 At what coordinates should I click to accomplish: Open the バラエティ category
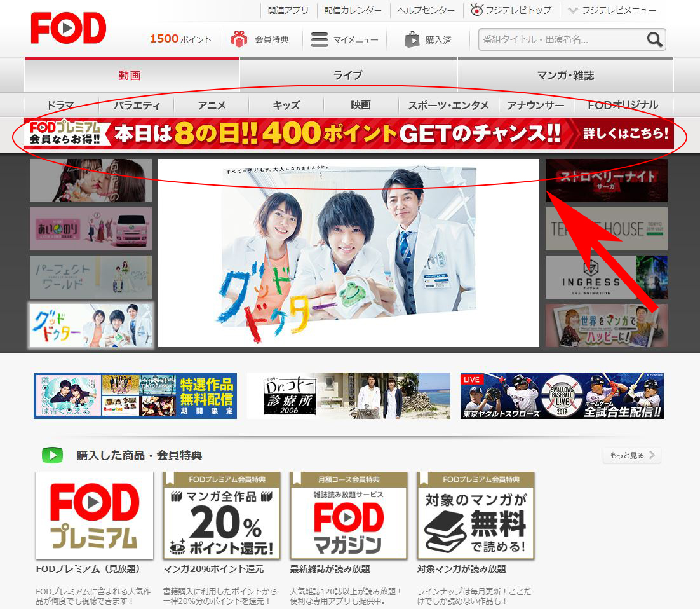(136, 106)
